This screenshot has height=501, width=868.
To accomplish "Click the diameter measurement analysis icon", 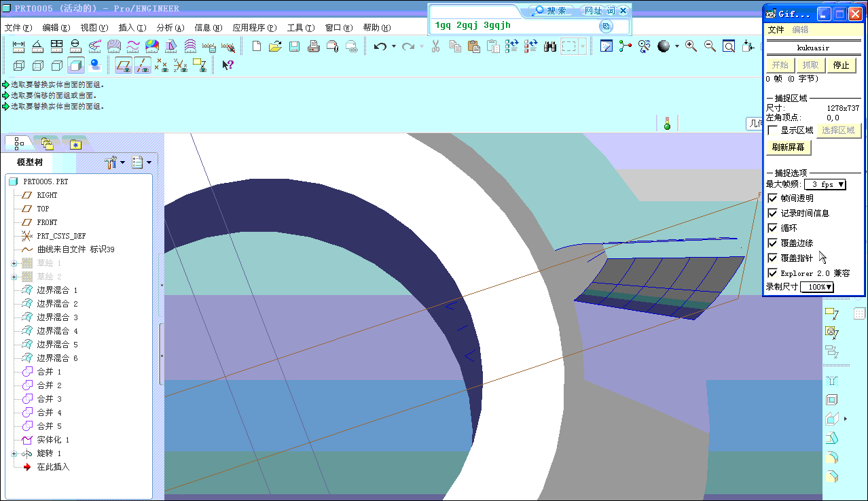I will (x=76, y=46).
